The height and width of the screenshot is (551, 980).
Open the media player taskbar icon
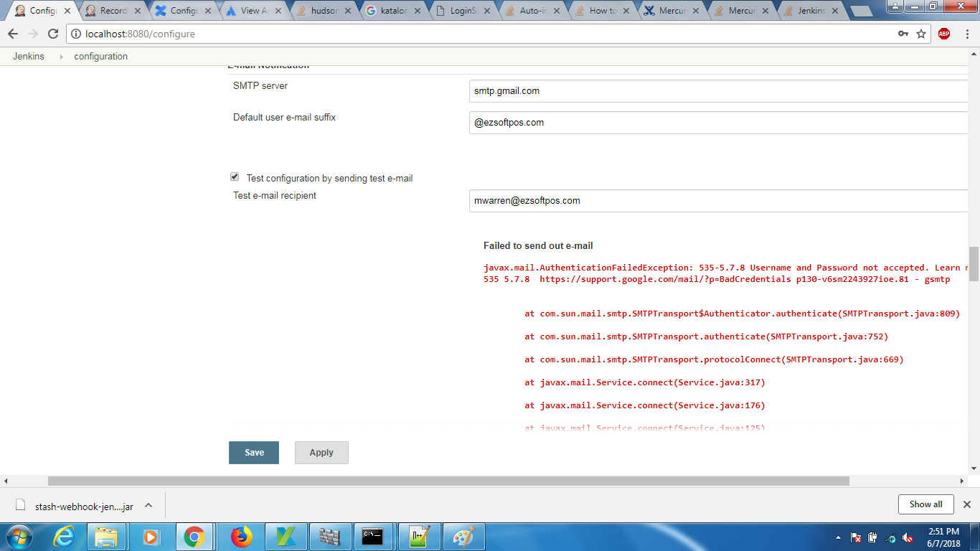151,537
